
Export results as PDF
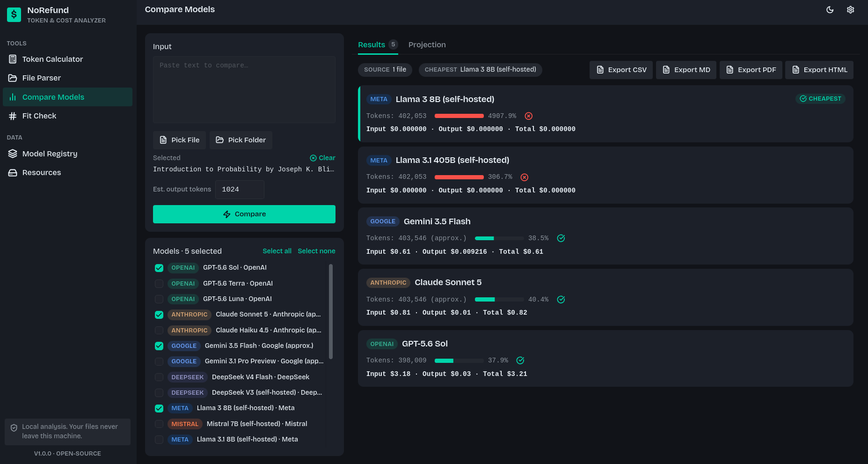[751, 70]
